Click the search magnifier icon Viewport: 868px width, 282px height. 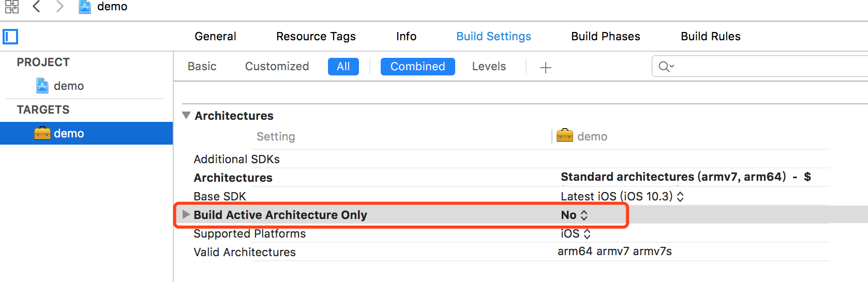pyautogui.click(x=666, y=67)
